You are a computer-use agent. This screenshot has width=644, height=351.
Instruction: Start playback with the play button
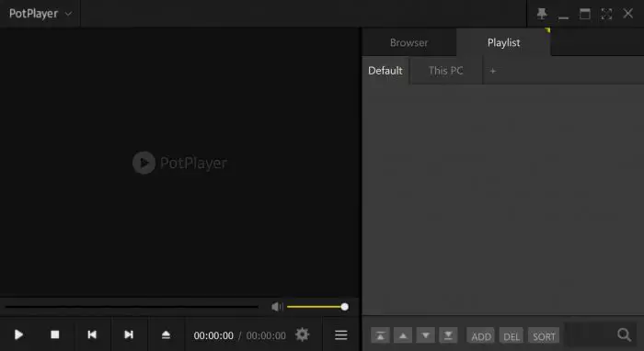pos(18,334)
